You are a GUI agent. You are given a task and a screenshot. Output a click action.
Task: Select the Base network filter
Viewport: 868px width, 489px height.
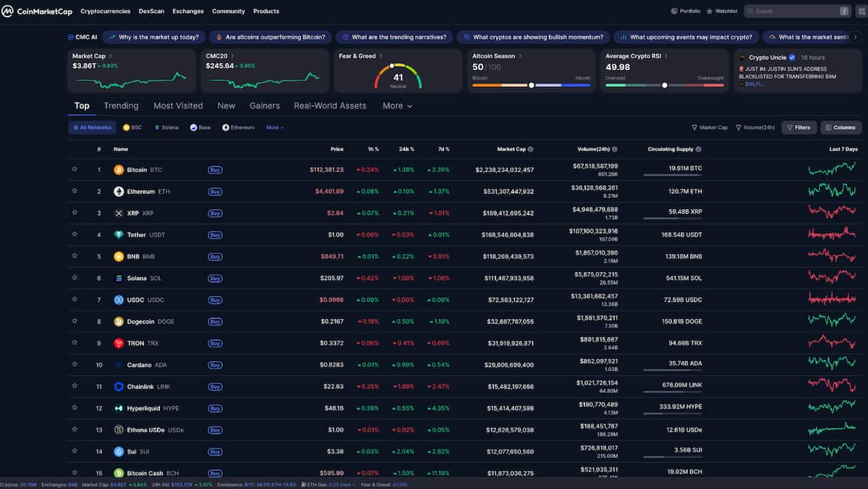pos(200,127)
